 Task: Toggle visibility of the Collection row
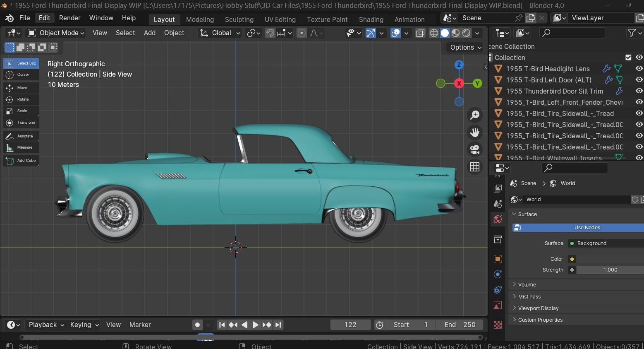point(639,58)
